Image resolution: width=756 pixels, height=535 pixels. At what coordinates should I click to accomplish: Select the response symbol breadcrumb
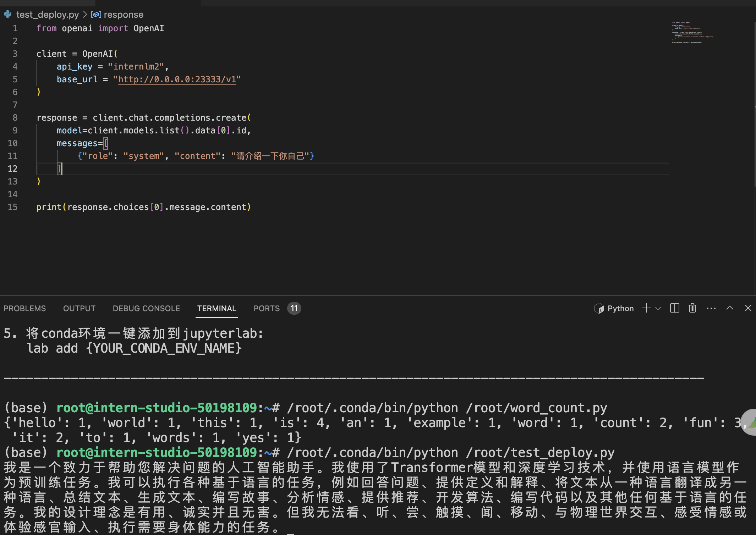[x=124, y=15]
